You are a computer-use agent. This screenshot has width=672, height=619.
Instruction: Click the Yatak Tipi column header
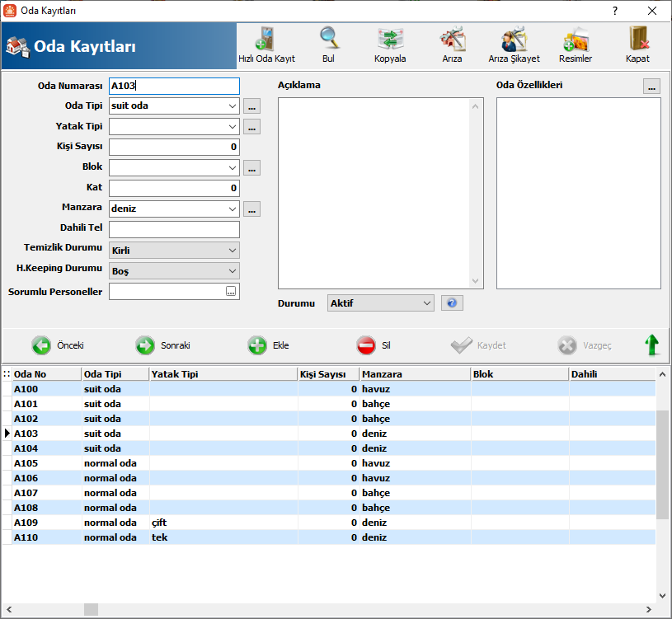click(x=223, y=374)
